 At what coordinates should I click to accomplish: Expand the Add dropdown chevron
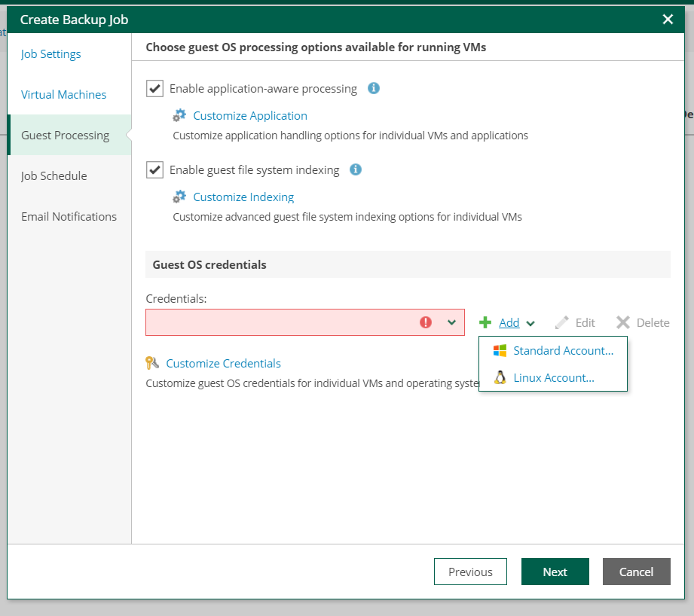coord(530,322)
